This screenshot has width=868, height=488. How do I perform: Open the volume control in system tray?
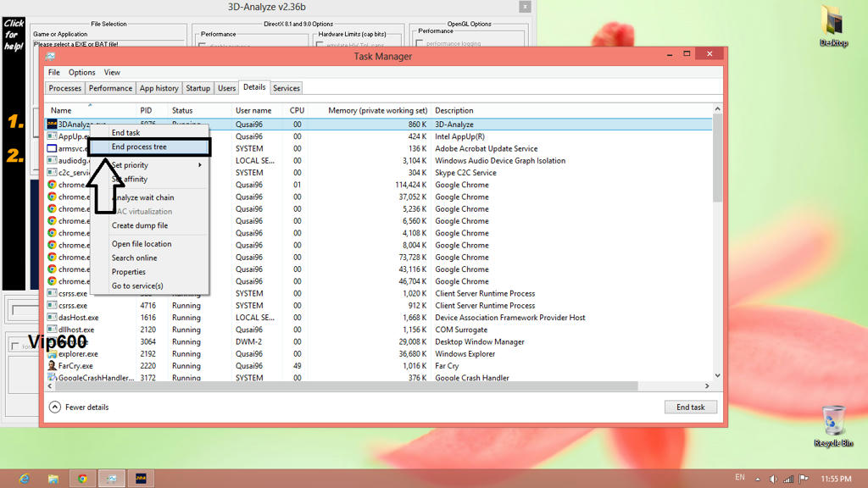773,480
